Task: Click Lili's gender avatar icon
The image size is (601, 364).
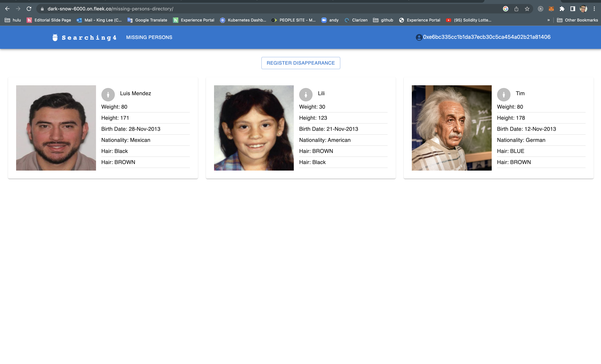Action: [x=306, y=95]
